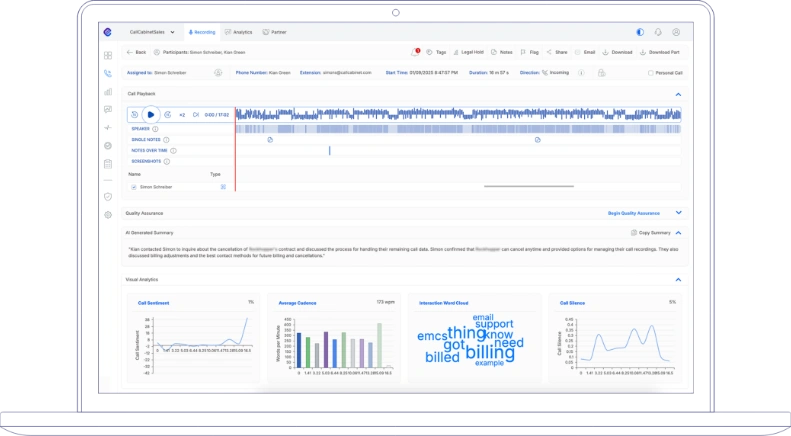791x436 pixels.
Task: Collapse the Call Playback section
Action: click(678, 94)
